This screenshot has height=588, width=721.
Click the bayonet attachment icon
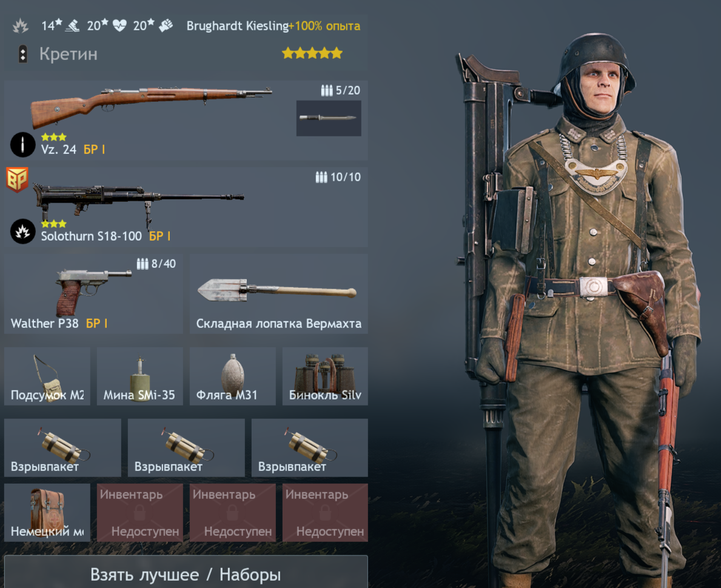click(x=328, y=118)
